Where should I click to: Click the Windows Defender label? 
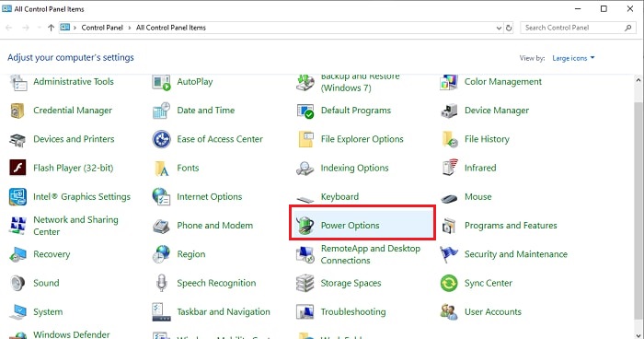point(72,334)
